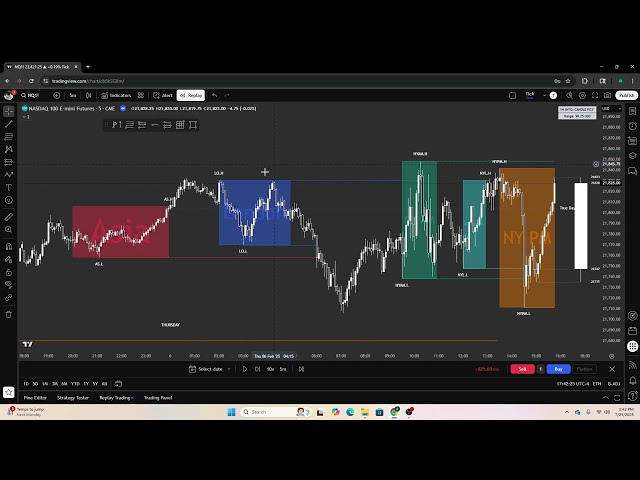Open the layout setup square icon

click(x=513, y=95)
